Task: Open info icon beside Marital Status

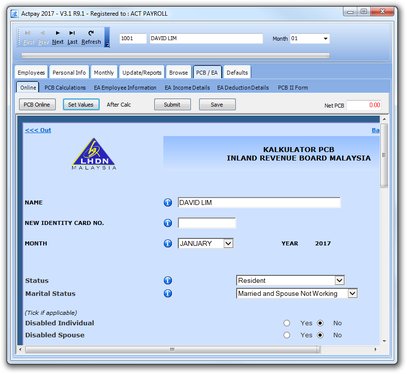Action: (x=168, y=293)
